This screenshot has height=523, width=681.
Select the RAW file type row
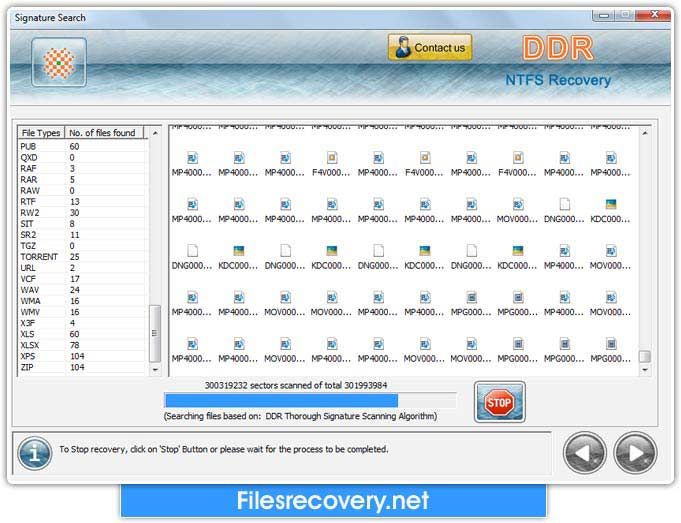82,190
